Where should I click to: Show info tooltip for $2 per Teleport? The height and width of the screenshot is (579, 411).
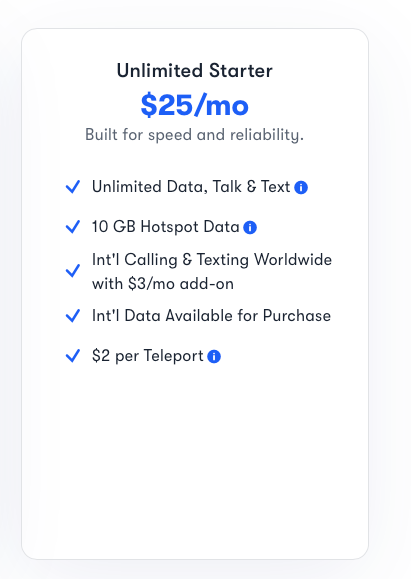click(x=214, y=357)
